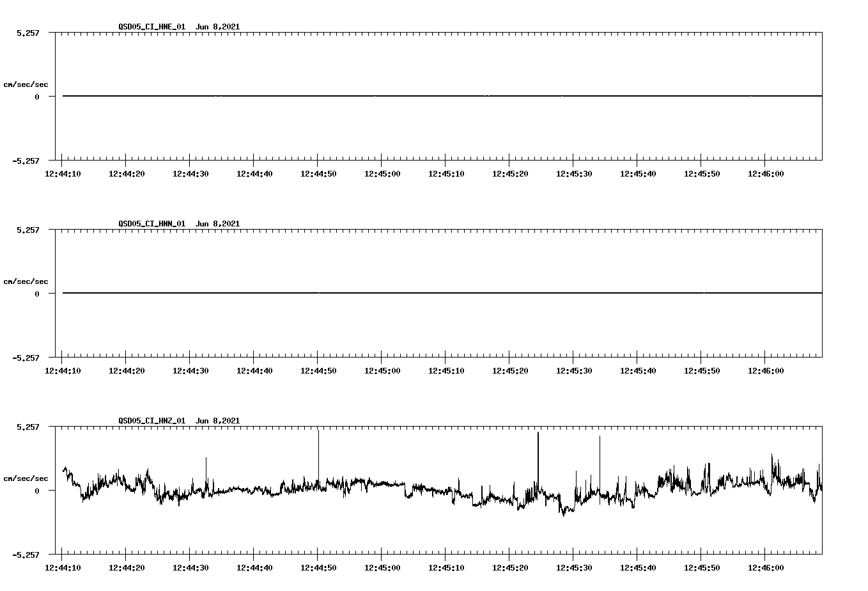The width and height of the screenshot is (868, 591).
Task: Click 12:45:50 time label under HNN plot
Action: 702,370
